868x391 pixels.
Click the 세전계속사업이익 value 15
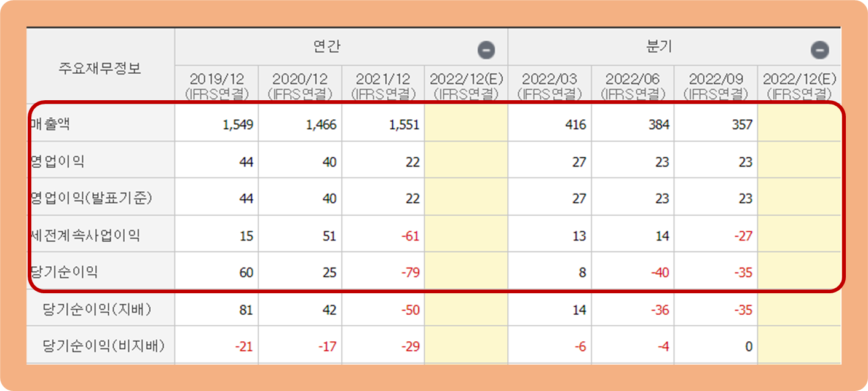pos(247,236)
